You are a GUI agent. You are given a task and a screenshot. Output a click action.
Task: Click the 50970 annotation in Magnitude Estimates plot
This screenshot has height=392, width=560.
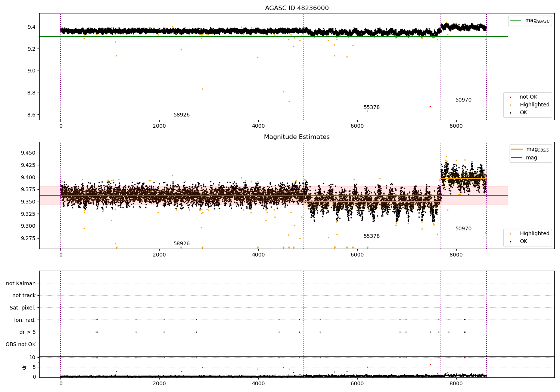pos(463,229)
